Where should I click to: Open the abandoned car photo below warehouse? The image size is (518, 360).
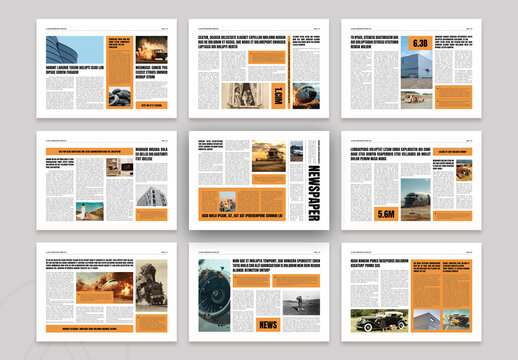click(416, 100)
